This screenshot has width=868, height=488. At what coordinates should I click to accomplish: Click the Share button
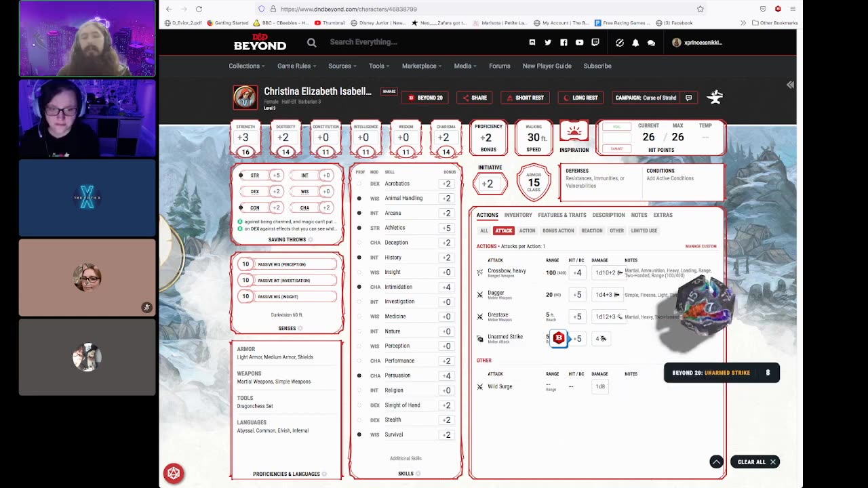[475, 98]
